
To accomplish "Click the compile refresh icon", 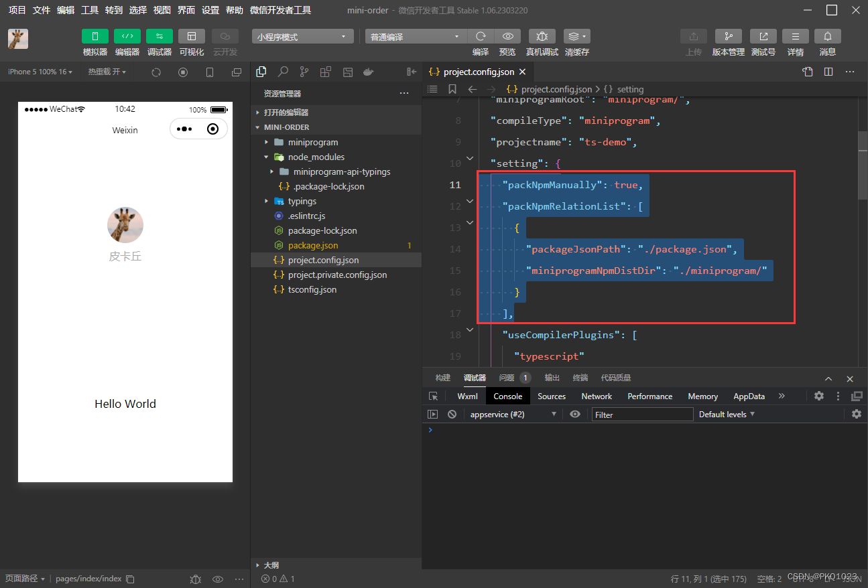I will [481, 36].
